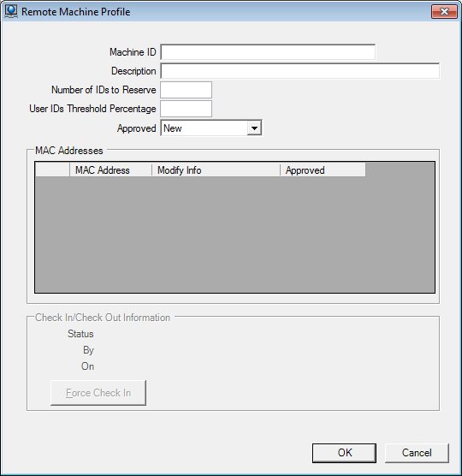Viewport: 462px width, 476px height.
Task: Click the Force Check In button
Action: pos(98,393)
